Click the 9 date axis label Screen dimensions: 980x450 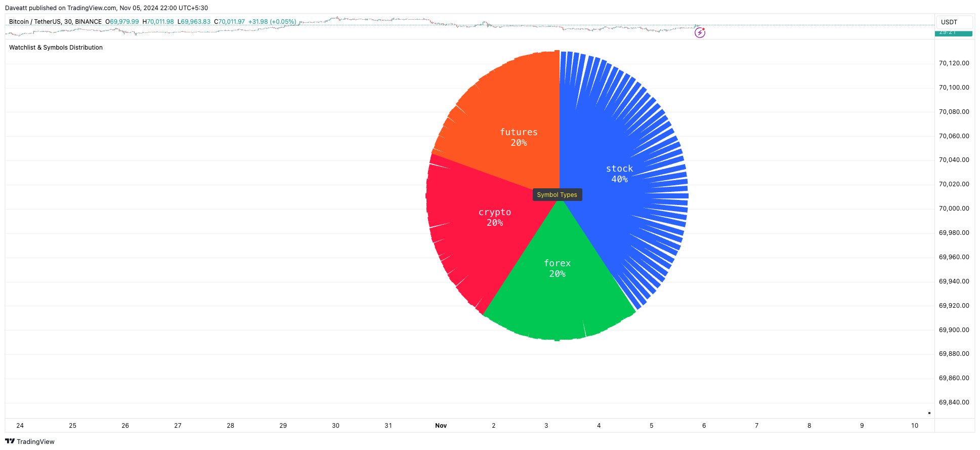click(862, 426)
